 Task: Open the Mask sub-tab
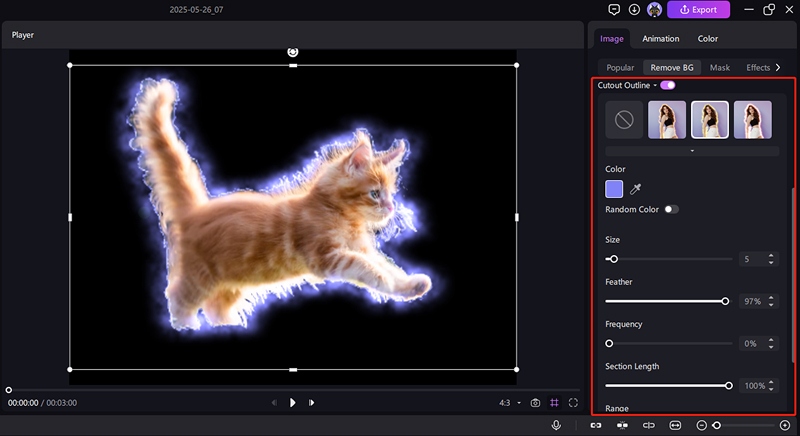coord(719,67)
